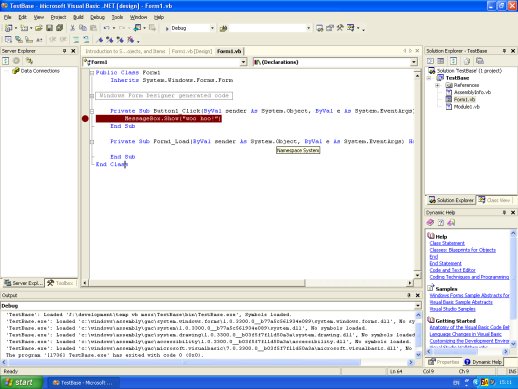Image resolution: width=518 pixels, height=389 pixels.
Task: Toggle auto-hide pin on Output panel
Action: tap(409, 295)
